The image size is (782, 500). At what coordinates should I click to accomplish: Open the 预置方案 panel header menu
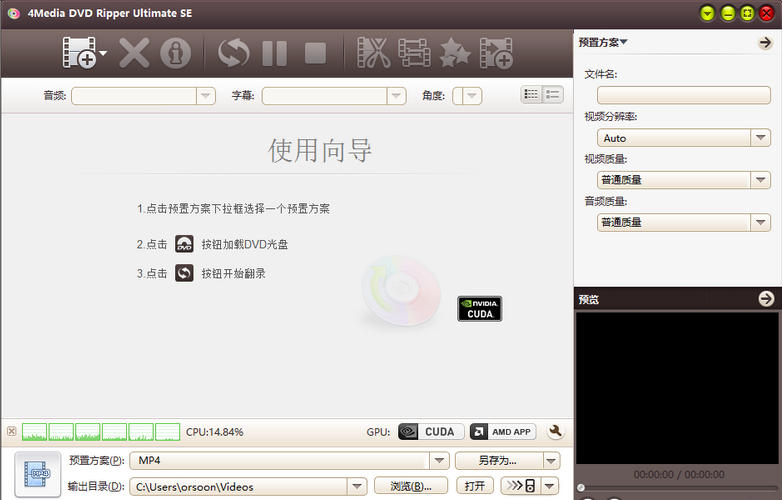[x=603, y=42]
